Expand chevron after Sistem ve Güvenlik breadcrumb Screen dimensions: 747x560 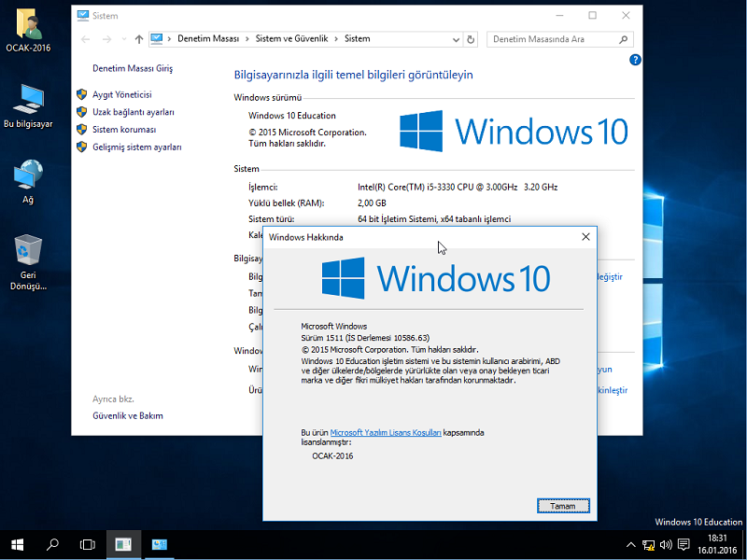pyautogui.click(x=336, y=39)
